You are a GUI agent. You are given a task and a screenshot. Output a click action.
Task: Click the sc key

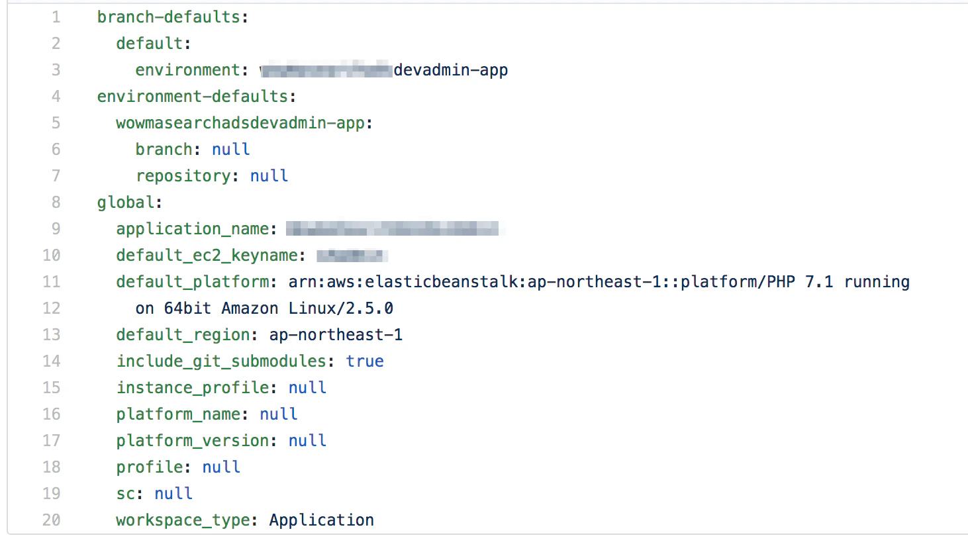(x=126, y=494)
